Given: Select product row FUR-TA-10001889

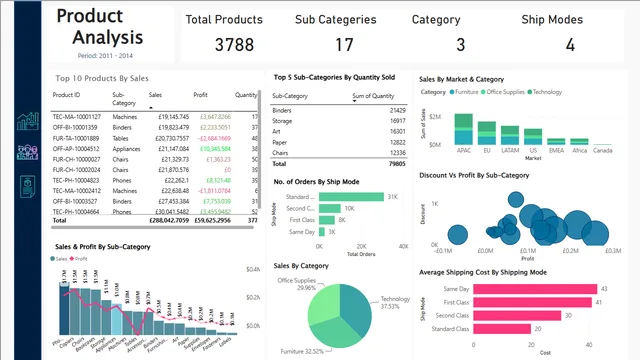Looking at the screenshot, I should click(154, 138).
